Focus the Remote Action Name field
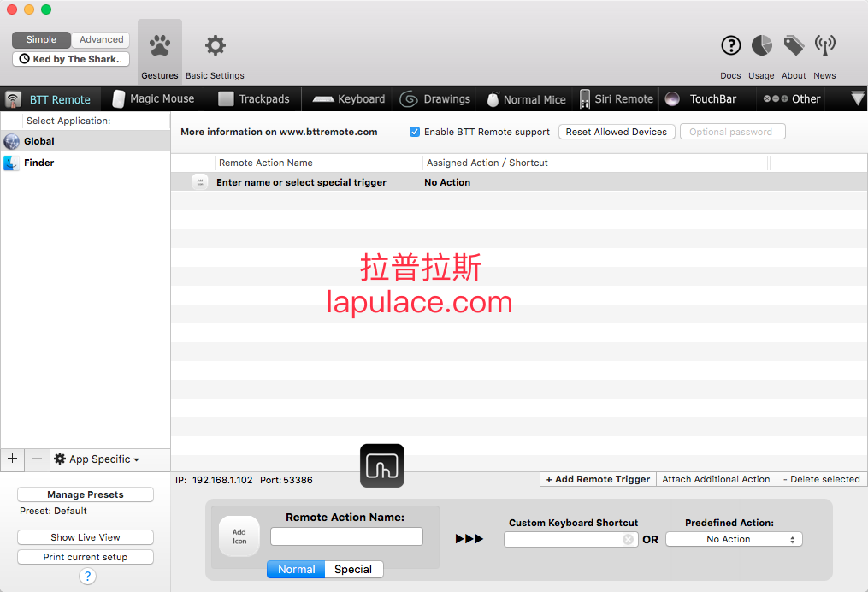The width and height of the screenshot is (868, 592). 346,536
